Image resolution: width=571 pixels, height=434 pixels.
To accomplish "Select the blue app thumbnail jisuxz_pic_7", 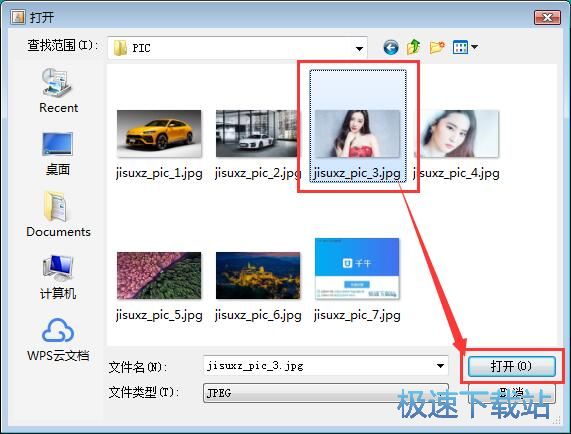I will pyautogui.click(x=357, y=269).
